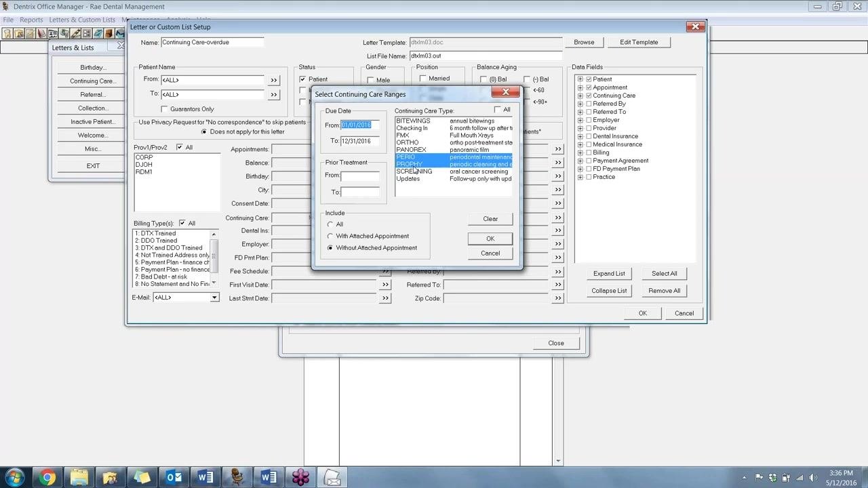The image size is (868, 488).
Task: Open Sticky Notes from the taskbar
Action: pyautogui.click(x=142, y=478)
